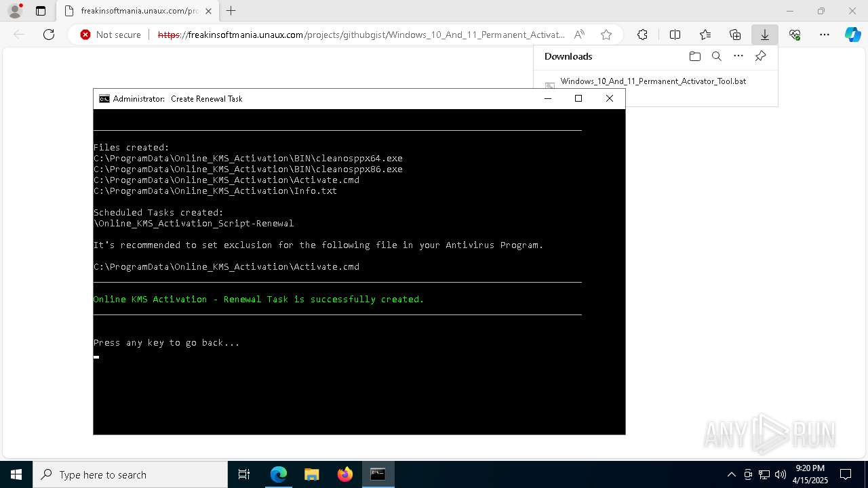Open the Collections icon
This screenshot has height=488, width=868.
(735, 35)
